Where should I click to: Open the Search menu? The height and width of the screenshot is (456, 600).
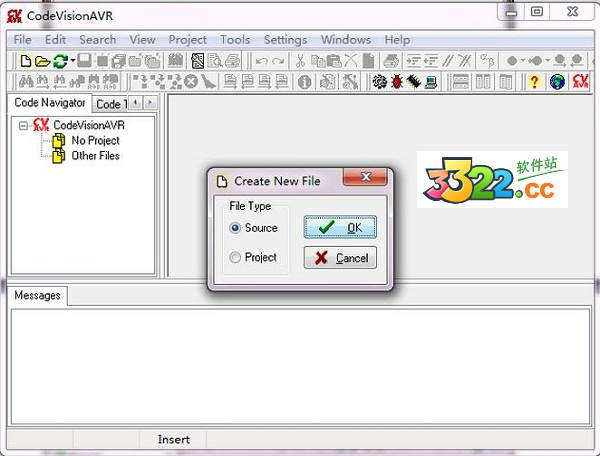click(97, 40)
